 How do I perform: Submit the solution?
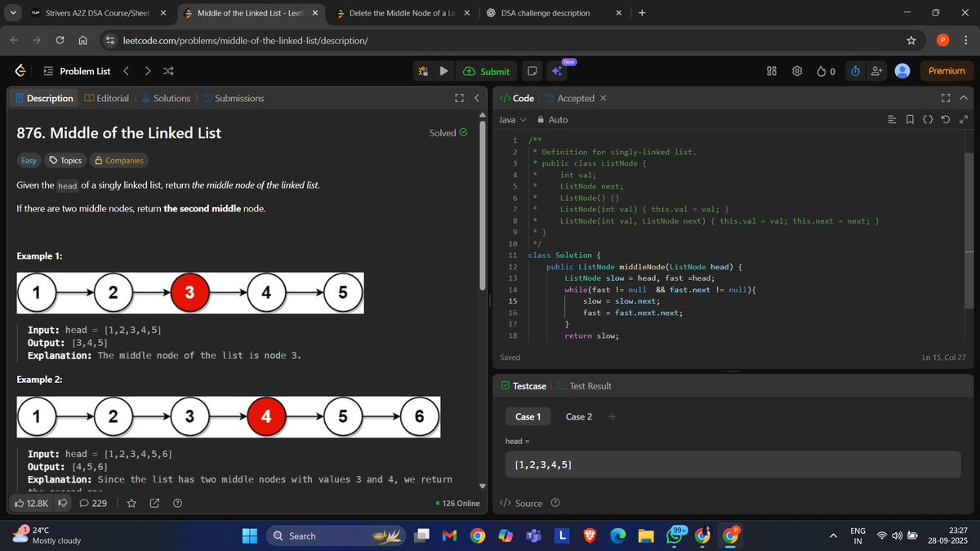point(486,71)
